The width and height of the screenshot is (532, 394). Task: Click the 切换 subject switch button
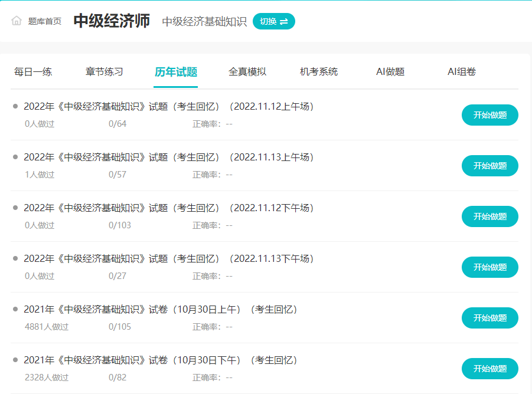click(273, 20)
